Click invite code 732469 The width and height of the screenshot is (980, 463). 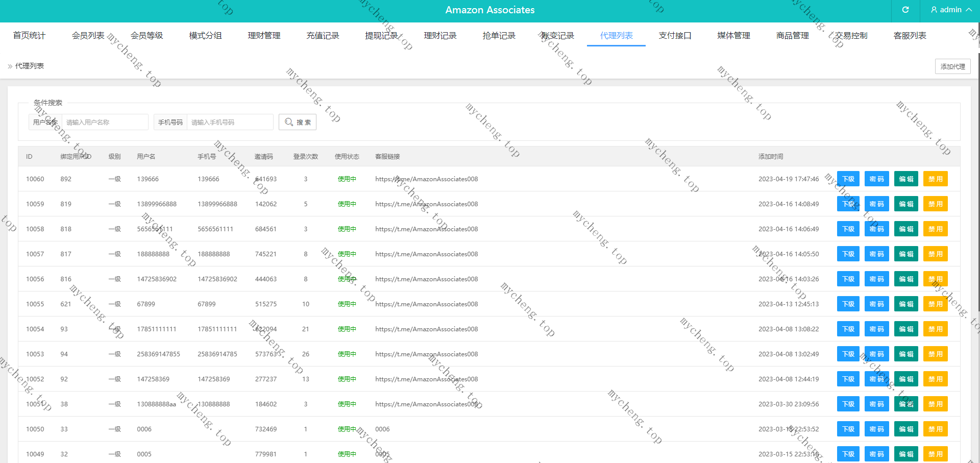coord(266,429)
